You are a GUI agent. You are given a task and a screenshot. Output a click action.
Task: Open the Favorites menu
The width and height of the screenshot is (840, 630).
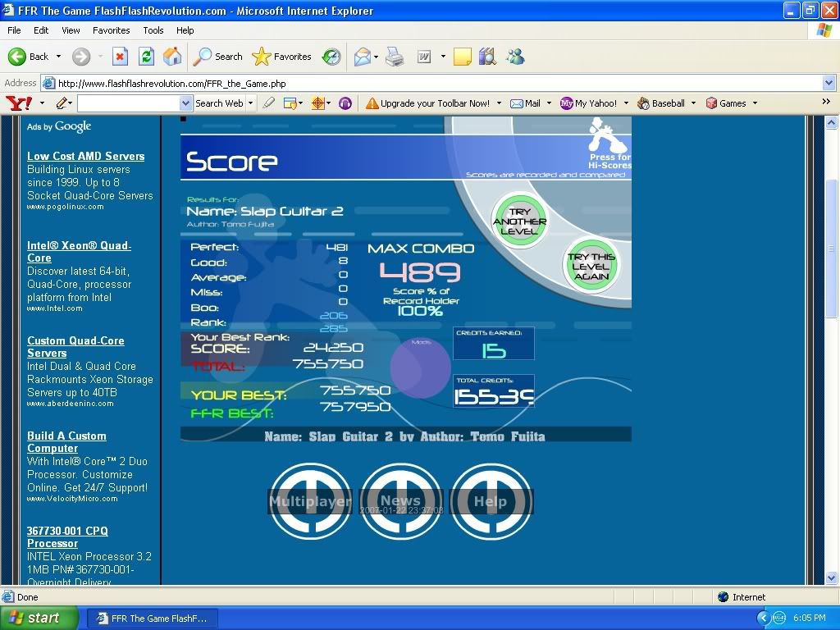pos(111,30)
